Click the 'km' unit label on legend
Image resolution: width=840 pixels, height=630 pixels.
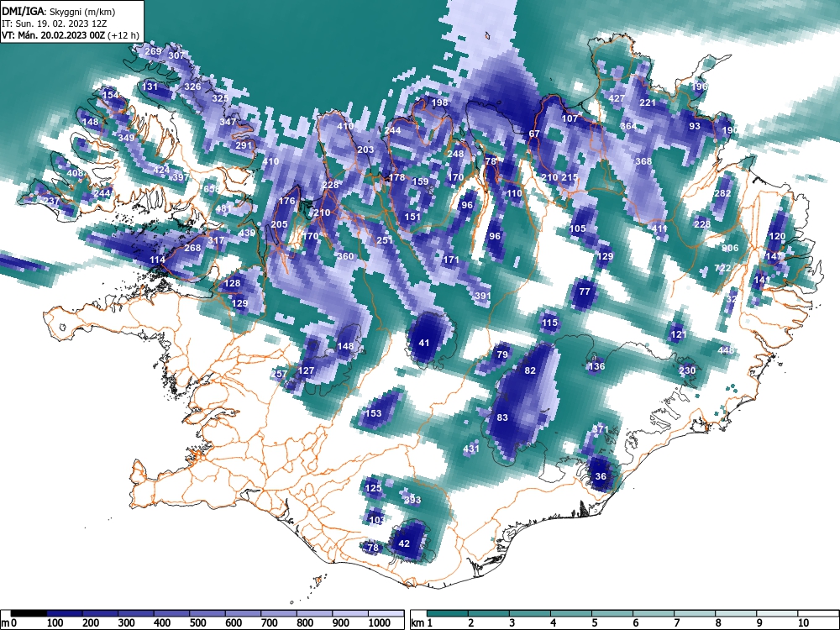click(x=417, y=623)
